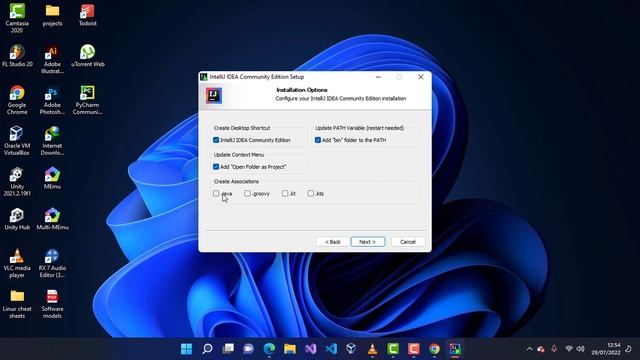This screenshot has height=360, width=640.
Task: Select MEmu desktop icon
Action: click(53, 178)
